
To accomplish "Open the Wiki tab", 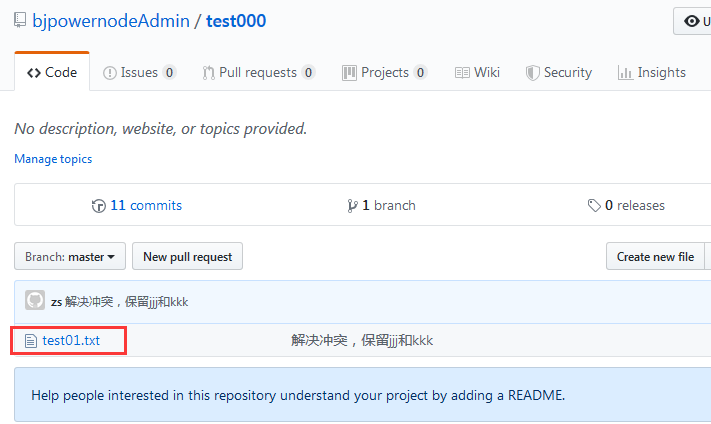I will tap(477, 73).
